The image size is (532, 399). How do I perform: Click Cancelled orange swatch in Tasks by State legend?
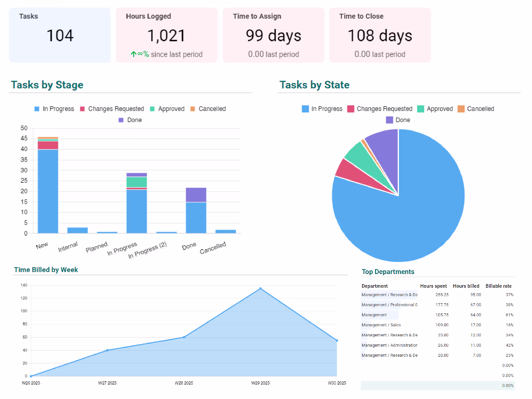[461, 109]
